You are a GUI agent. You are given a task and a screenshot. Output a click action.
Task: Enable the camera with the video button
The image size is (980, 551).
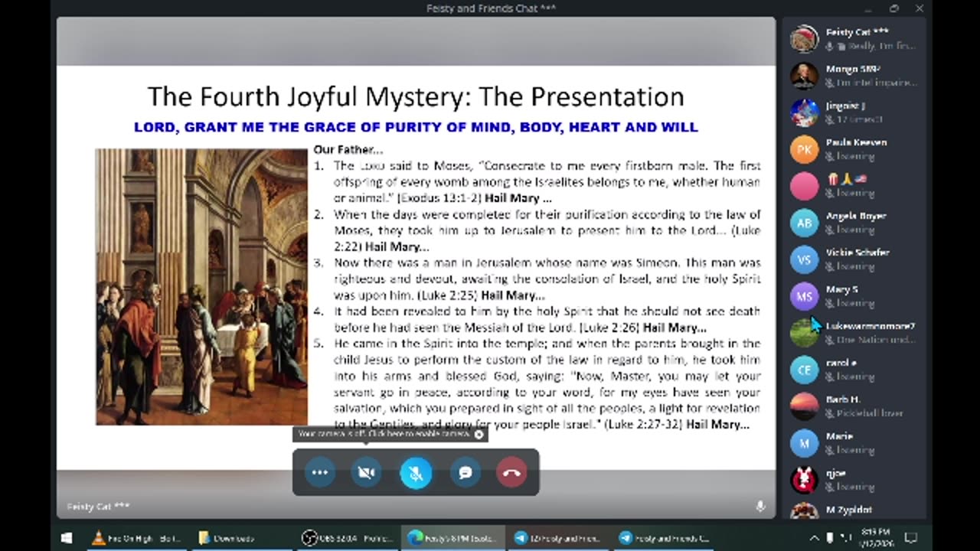pos(367,473)
